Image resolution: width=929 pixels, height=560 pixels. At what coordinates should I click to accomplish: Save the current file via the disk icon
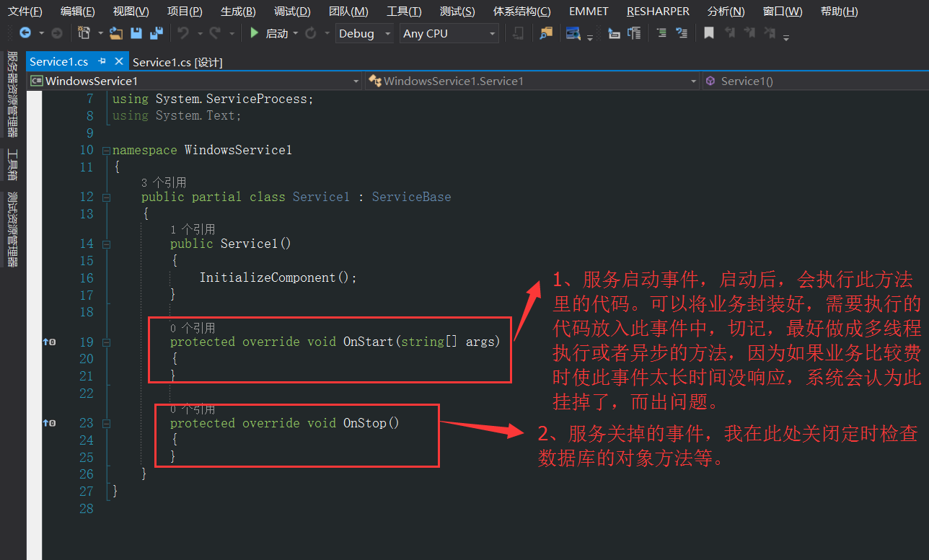(136, 33)
